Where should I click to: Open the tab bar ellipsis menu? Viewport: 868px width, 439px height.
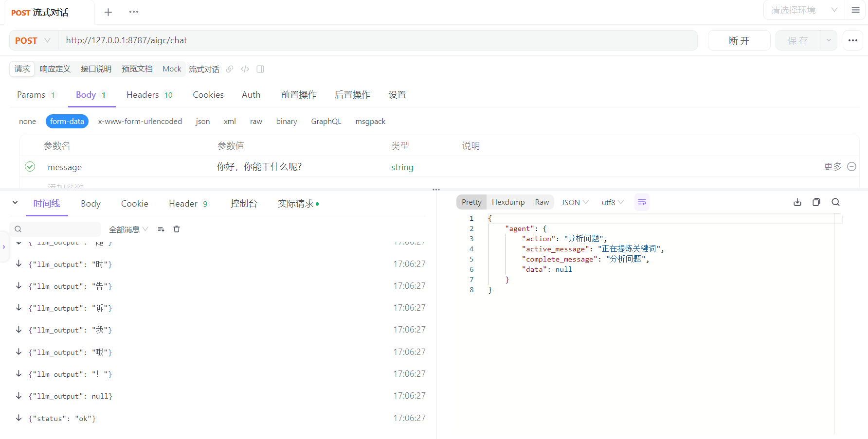134,12
